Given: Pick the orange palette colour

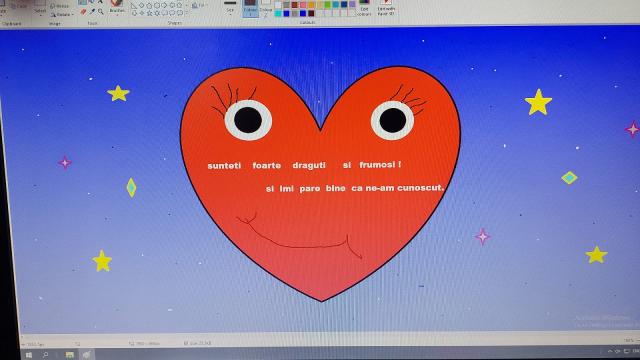Looking at the screenshot, I should coord(311,5).
